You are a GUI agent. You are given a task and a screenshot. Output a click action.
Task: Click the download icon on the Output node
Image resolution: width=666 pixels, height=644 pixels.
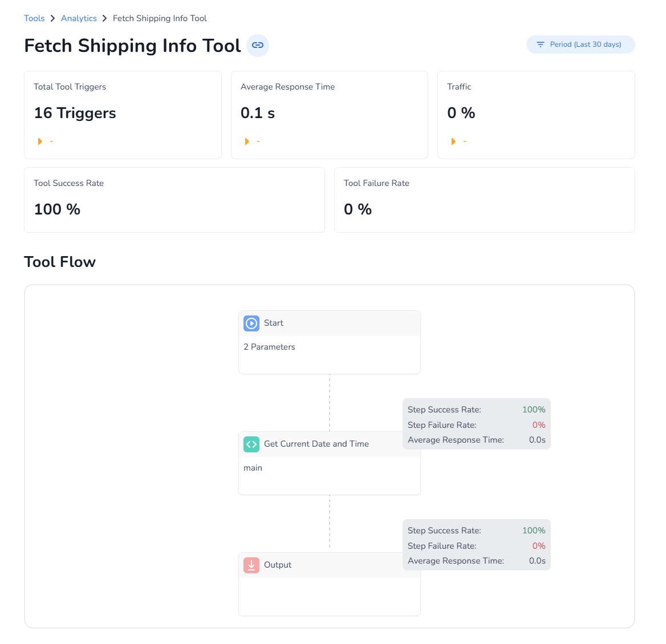tap(251, 565)
